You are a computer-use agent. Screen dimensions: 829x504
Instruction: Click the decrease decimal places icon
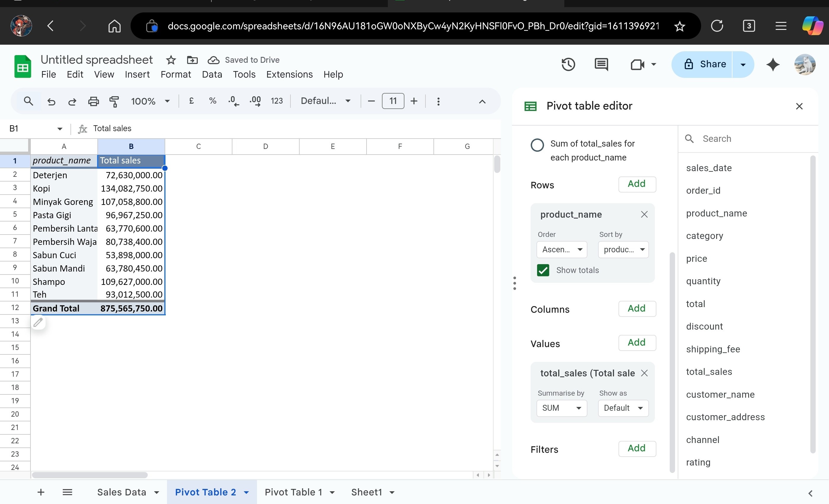(x=234, y=101)
